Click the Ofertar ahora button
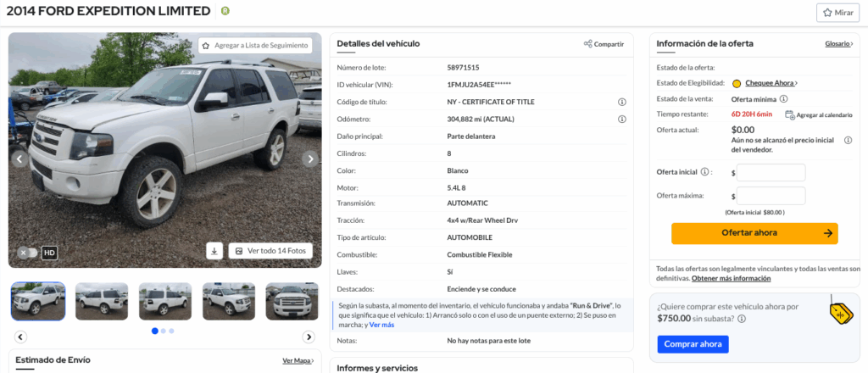Image resolution: width=868 pixels, height=373 pixels. point(754,233)
